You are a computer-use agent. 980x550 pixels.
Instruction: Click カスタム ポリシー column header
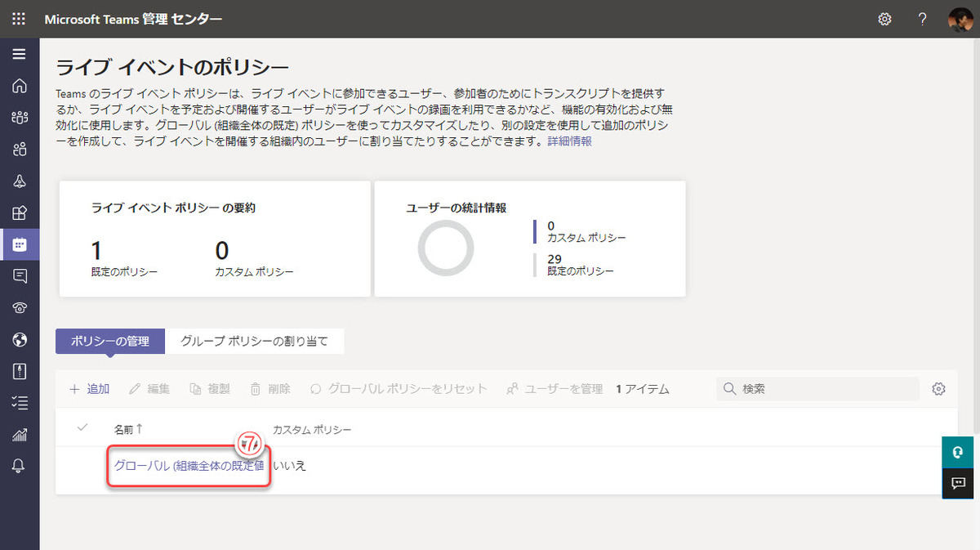click(312, 429)
